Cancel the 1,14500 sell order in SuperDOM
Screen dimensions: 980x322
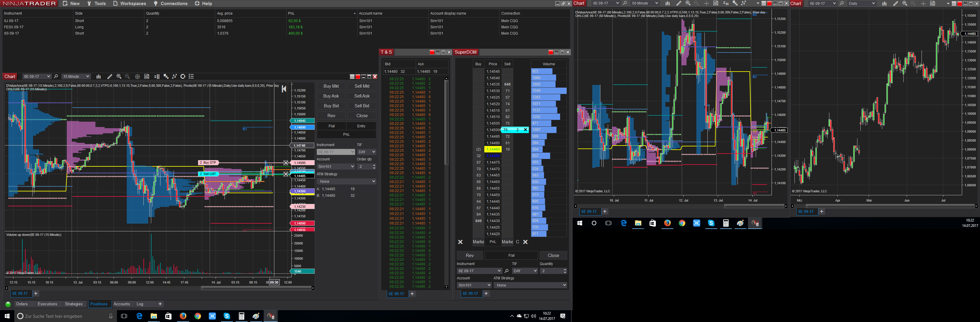525,130
